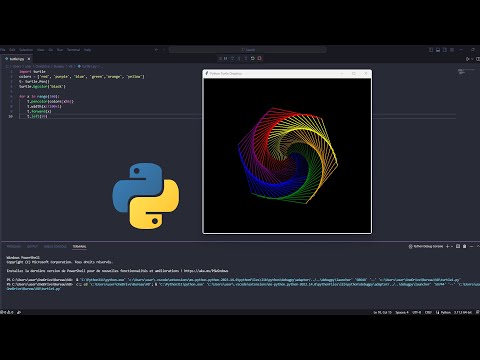This screenshot has width=480, height=360.
Task: Run the Python file with play icon
Action: (467, 59)
